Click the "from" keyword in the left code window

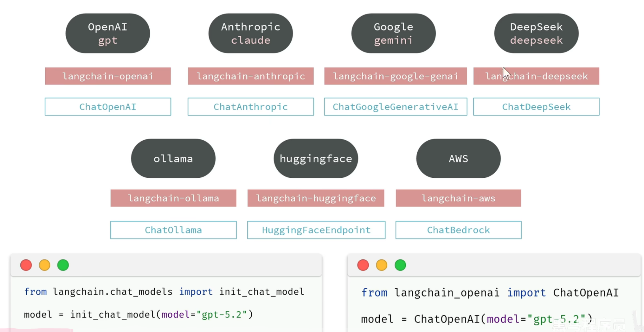[35, 292]
